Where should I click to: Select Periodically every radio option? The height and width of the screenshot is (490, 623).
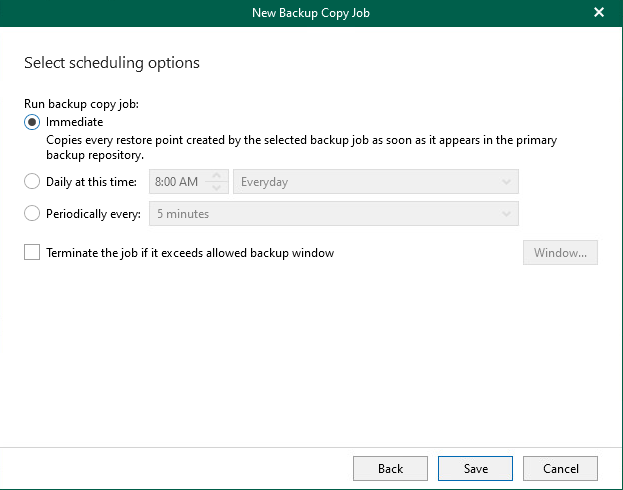(32, 213)
